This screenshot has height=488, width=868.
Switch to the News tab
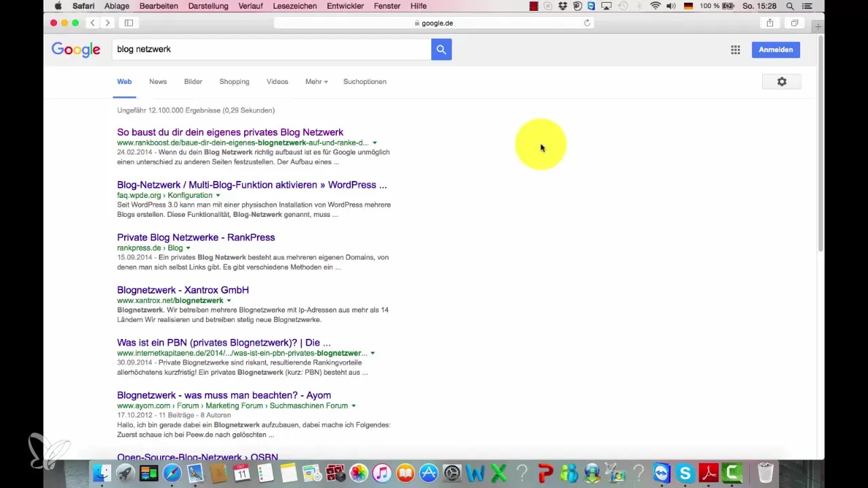point(158,81)
